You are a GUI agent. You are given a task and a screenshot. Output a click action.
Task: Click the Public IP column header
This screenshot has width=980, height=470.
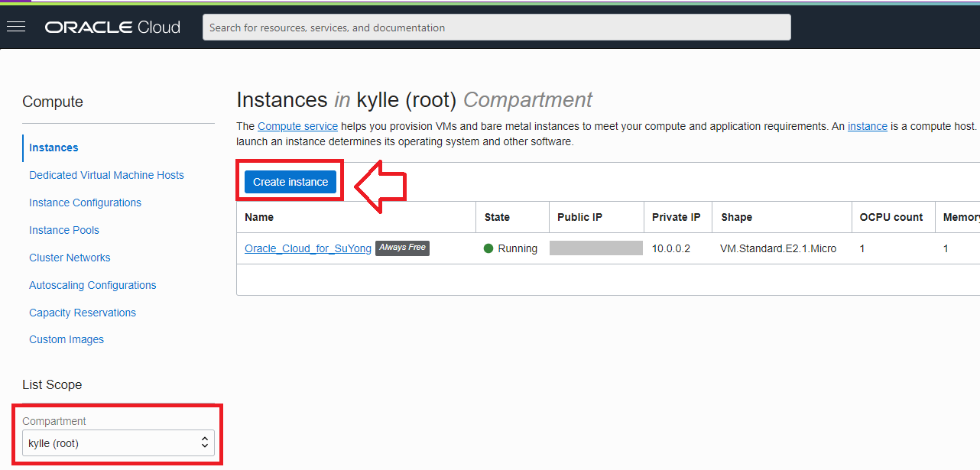(x=579, y=217)
